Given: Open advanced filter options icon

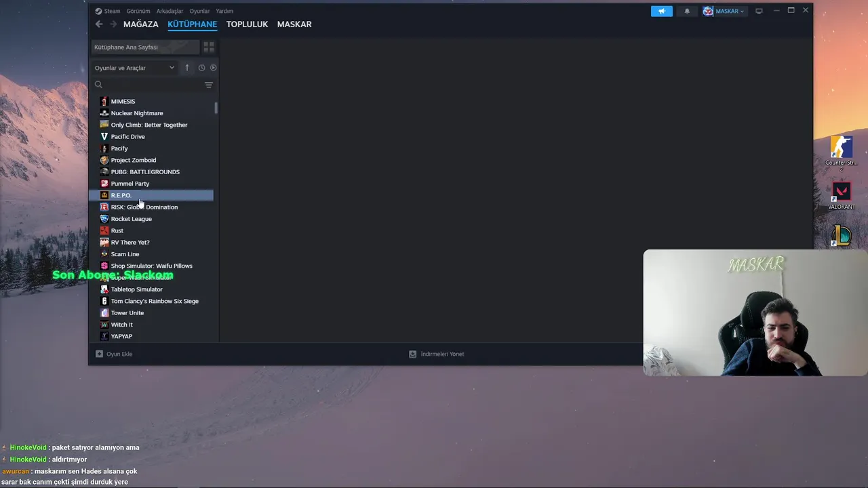Looking at the screenshot, I should (x=209, y=85).
